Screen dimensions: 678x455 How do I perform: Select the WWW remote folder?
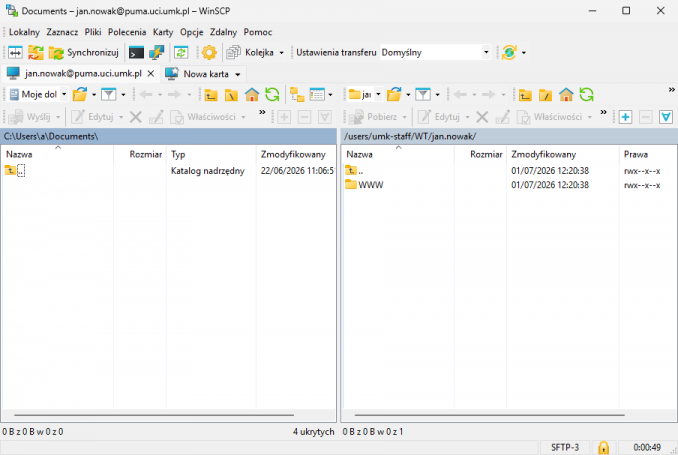point(371,185)
